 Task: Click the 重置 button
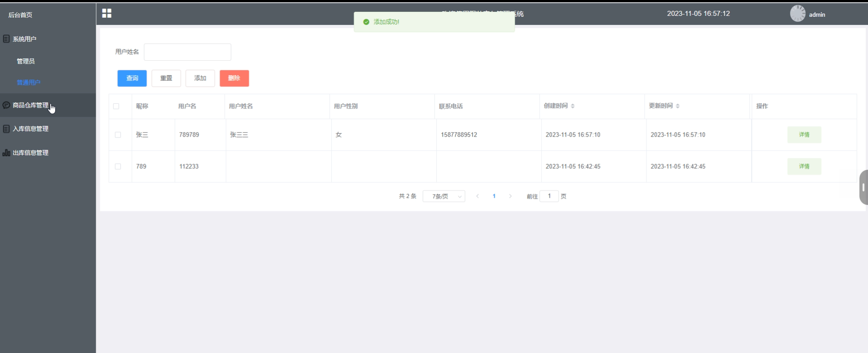coord(166,78)
